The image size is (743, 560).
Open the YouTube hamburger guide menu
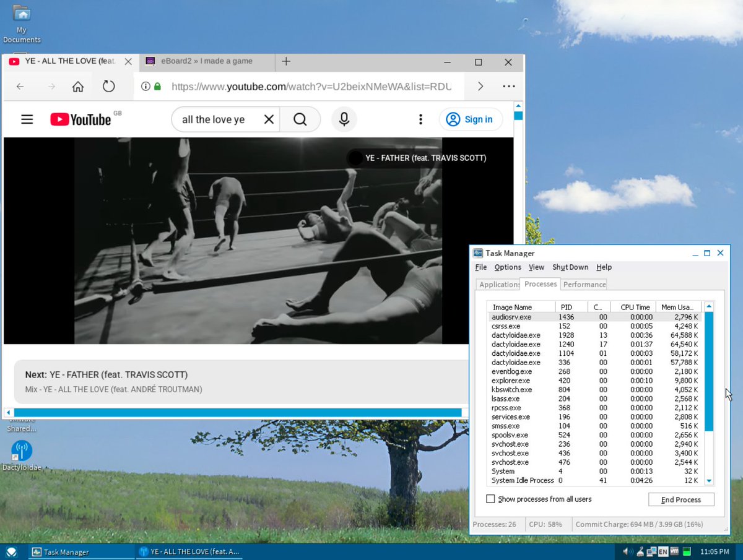pyautogui.click(x=27, y=119)
